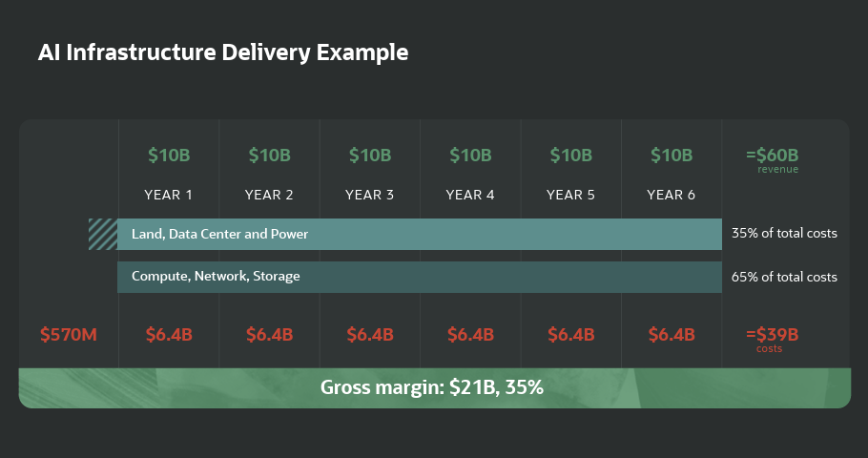Click the $570M upfront cost figure

69,335
